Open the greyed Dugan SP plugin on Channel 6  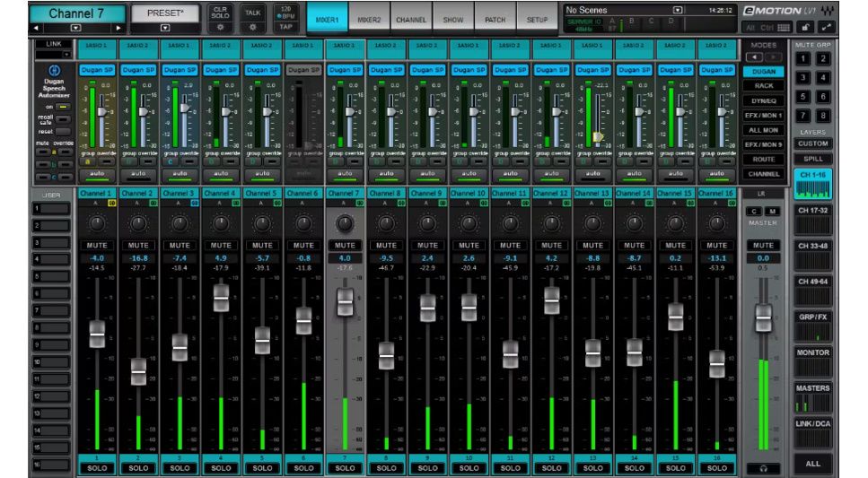point(303,70)
